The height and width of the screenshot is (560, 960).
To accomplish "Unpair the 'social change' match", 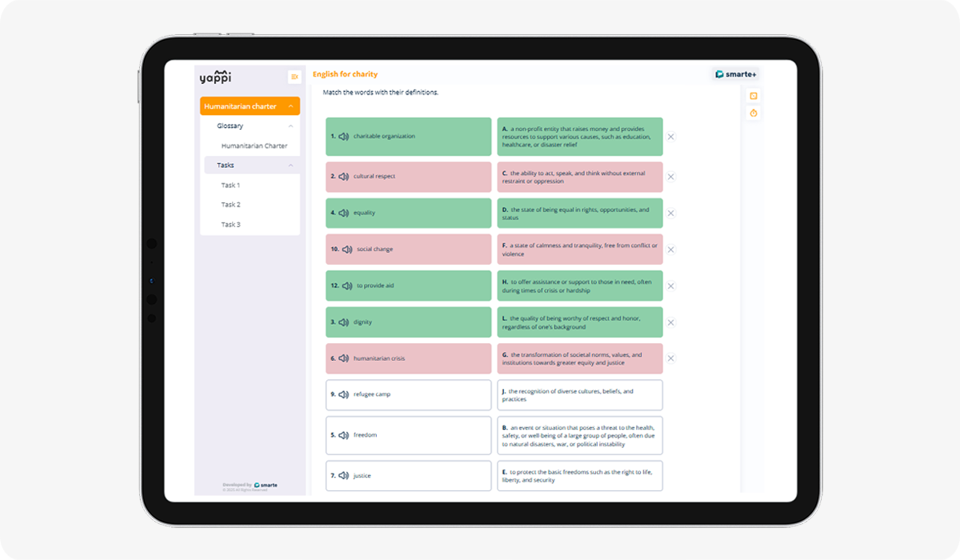I will point(670,250).
